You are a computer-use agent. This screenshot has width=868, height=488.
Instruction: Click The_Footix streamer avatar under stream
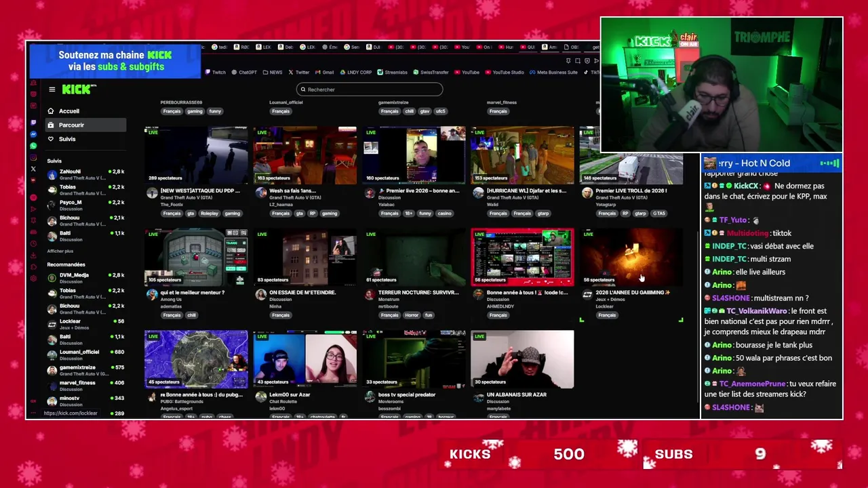[152, 193]
